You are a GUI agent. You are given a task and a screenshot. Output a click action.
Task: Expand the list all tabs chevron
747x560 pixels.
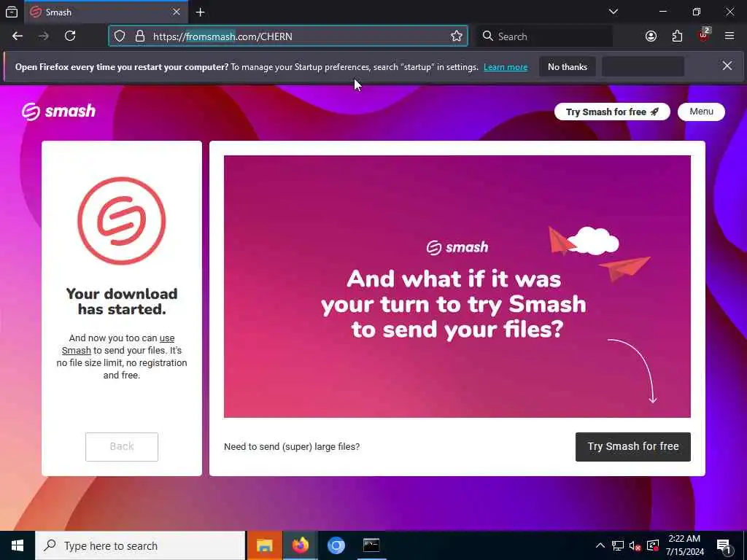click(x=614, y=12)
